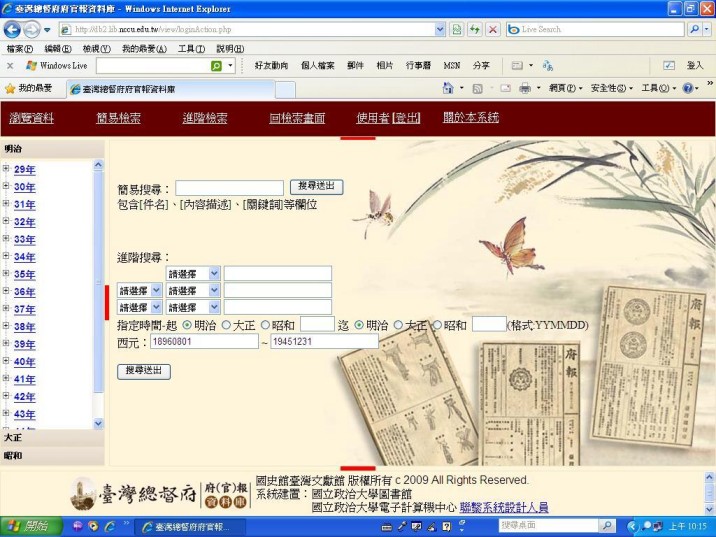Click the Internet Explorer quick launch icon

110,526
